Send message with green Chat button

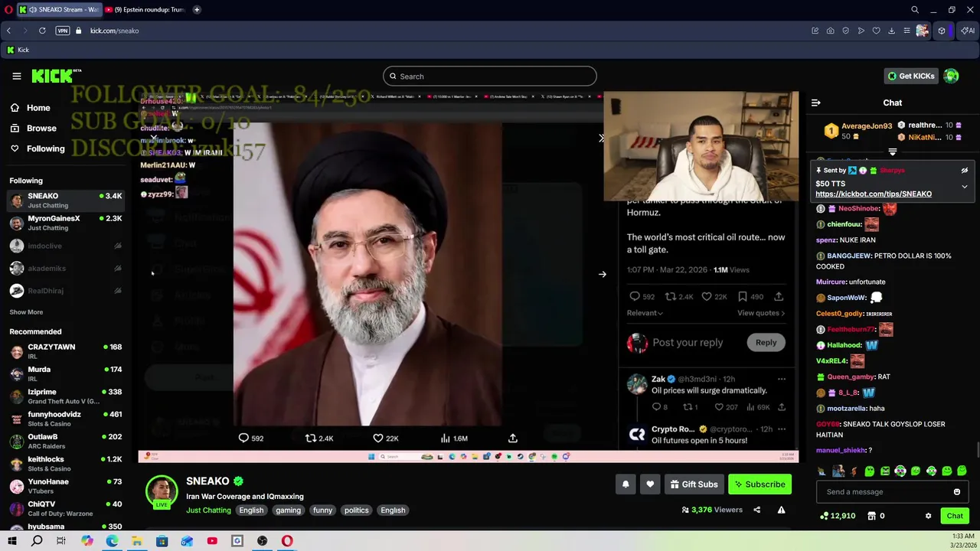(x=955, y=516)
